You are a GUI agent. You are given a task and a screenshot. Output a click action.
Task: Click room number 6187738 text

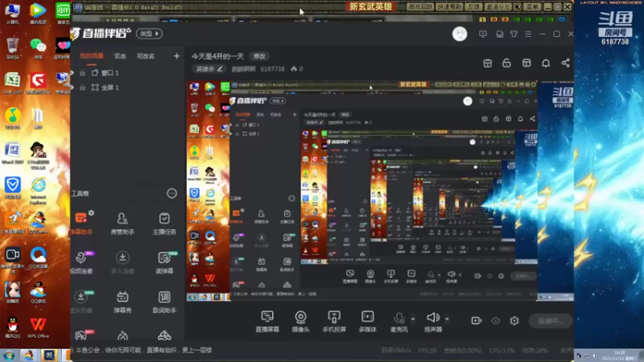(272, 69)
